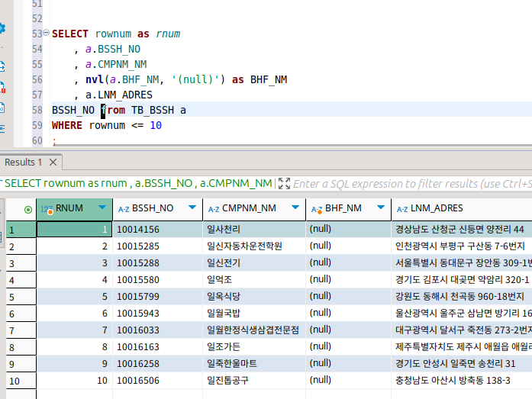This screenshot has width=532, height=399.
Task: Click the text type icon on LNM_ADRES column
Action: [401, 208]
